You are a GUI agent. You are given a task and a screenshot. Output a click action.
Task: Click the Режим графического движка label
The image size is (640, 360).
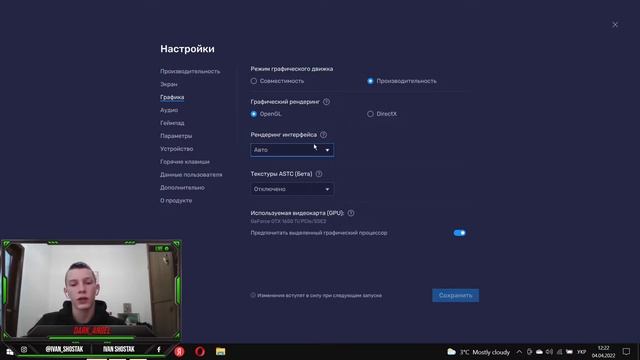292,69
